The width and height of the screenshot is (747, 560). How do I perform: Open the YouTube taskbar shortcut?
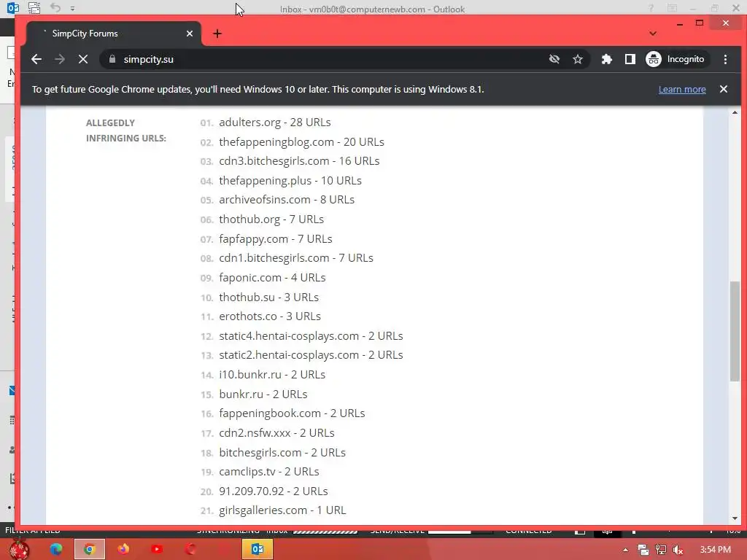pyautogui.click(x=157, y=549)
